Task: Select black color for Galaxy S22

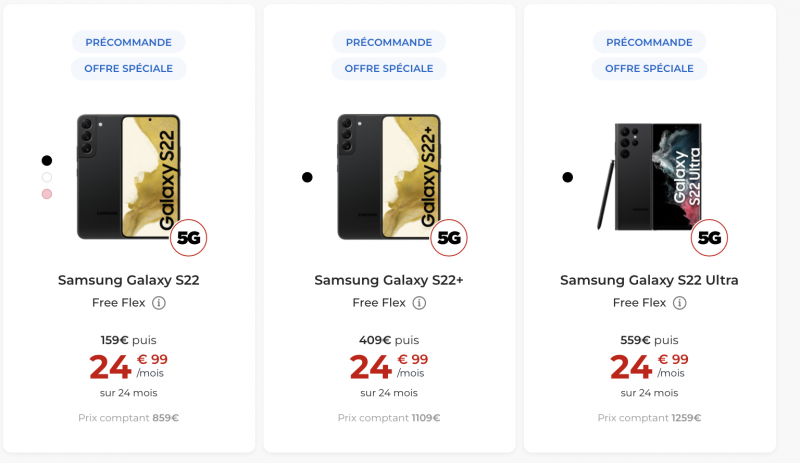Action: tap(47, 160)
